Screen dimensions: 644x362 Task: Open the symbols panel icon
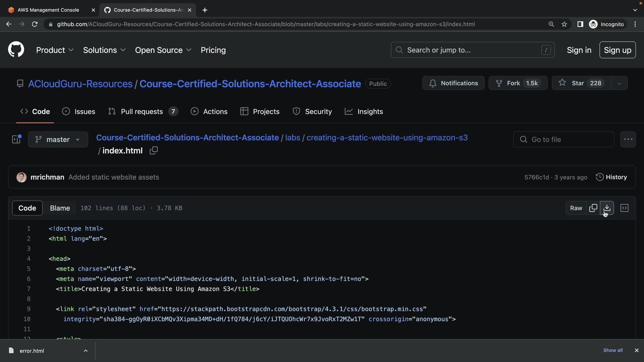click(624, 208)
